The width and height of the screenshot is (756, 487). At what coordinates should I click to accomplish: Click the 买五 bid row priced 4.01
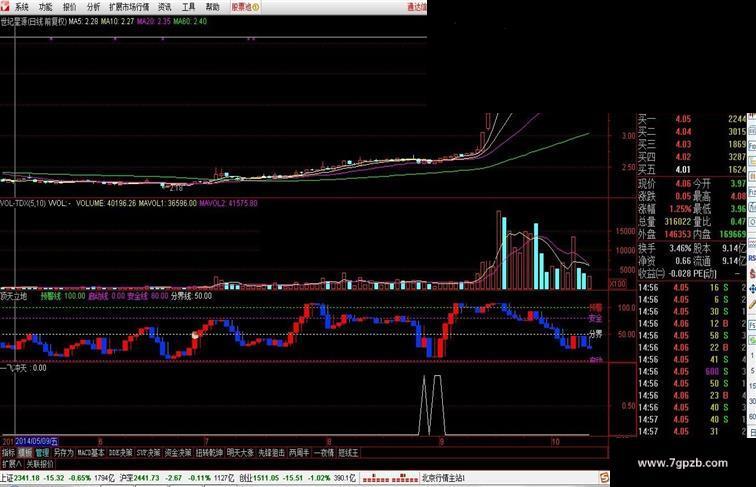click(691, 169)
